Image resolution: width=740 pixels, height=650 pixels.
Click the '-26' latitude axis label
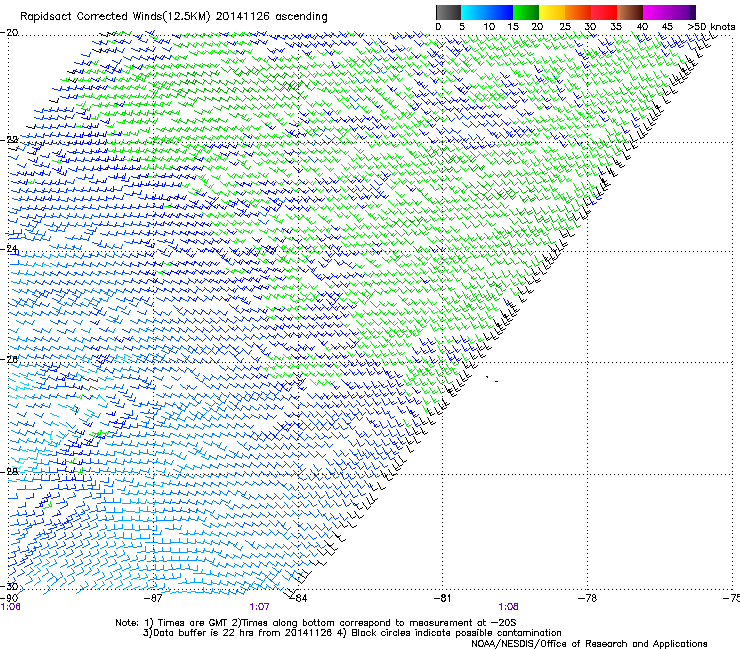click(9, 359)
